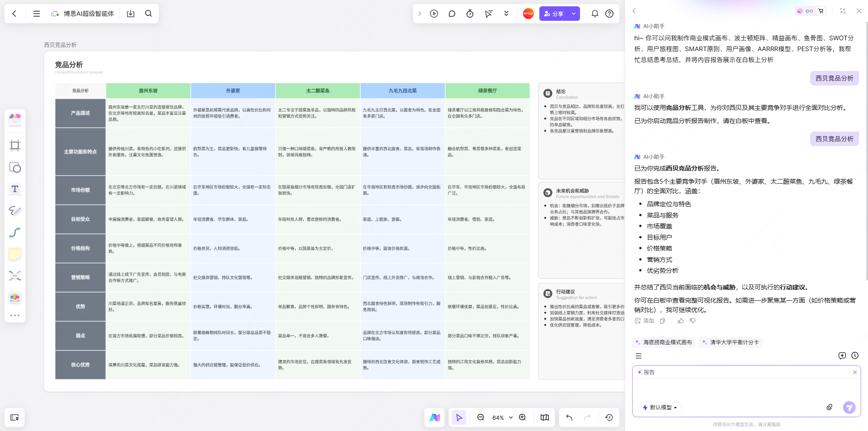Click the export/download icon in the title bar

[x=131, y=14]
